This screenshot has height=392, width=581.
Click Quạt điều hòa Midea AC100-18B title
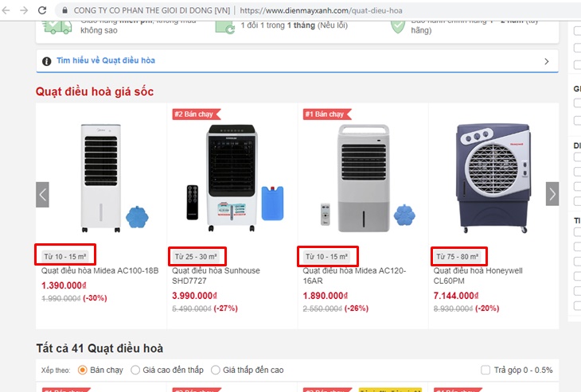pyautogui.click(x=99, y=270)
